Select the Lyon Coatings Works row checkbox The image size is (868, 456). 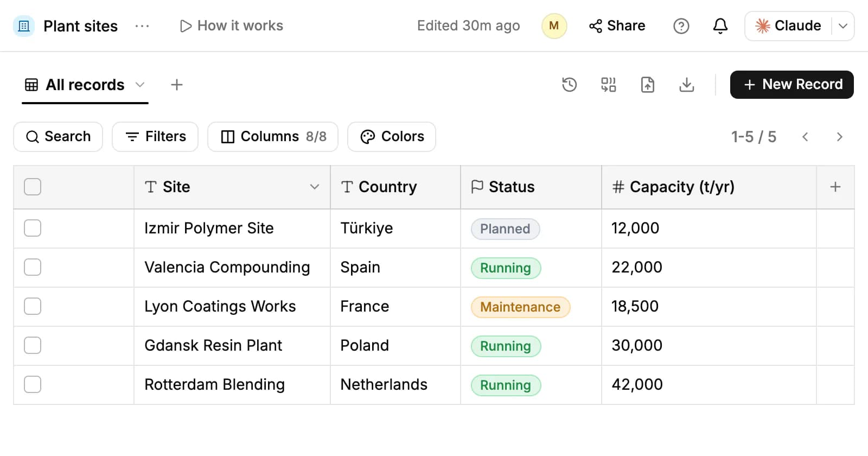coord(33,306)
